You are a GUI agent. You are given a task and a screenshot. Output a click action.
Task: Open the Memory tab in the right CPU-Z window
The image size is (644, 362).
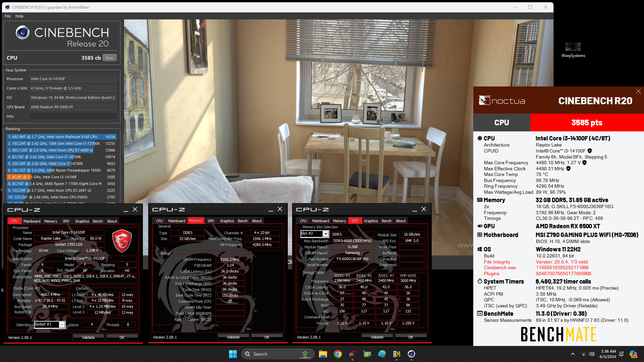(x=339, y=221)
